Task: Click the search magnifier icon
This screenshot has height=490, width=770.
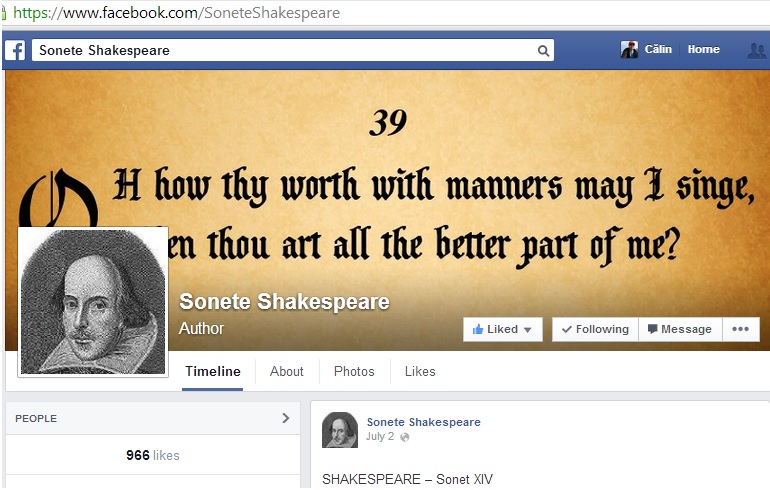Action: pyautogui.click(x=543, y=51)
